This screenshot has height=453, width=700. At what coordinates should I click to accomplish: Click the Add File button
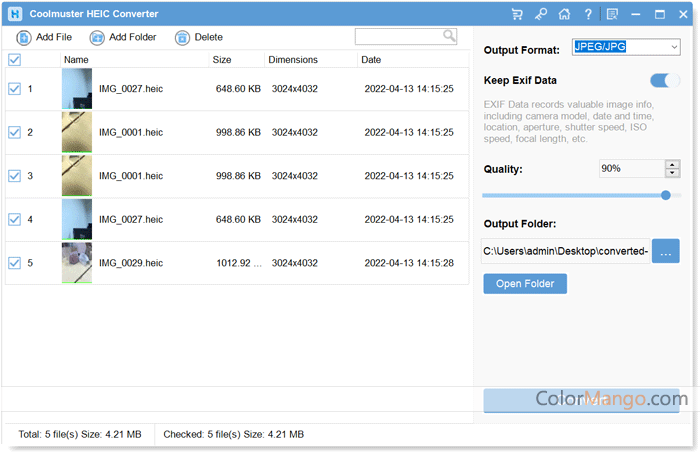pyautogui.click(x=44, y=37)
